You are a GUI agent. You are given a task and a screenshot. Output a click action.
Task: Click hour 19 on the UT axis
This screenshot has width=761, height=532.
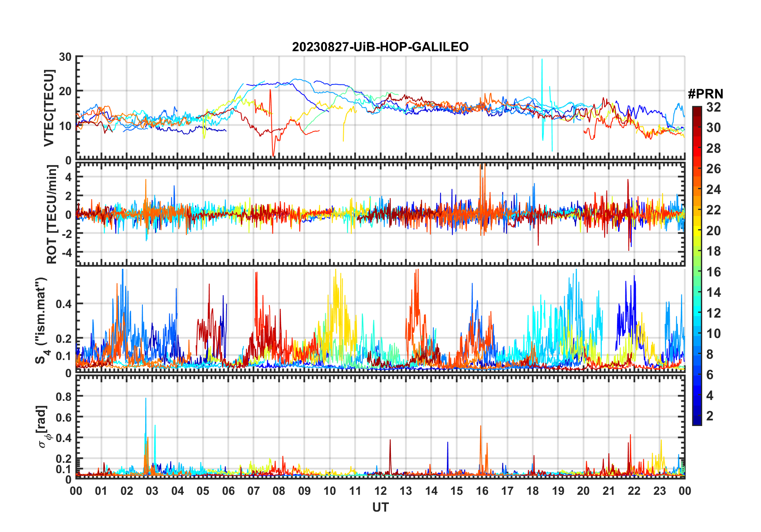[558, 491]
